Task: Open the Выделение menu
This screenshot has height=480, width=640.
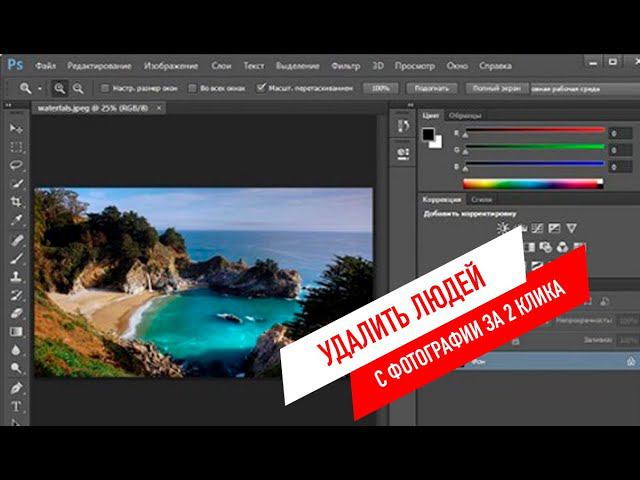Action: point(298,66)
